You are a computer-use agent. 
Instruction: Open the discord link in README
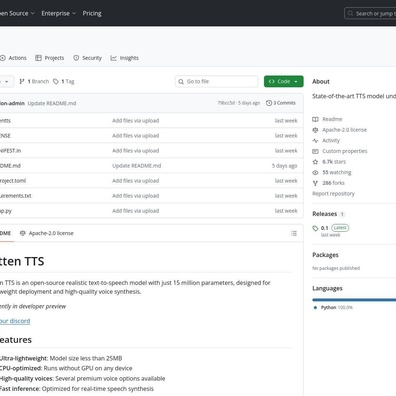[x=15, y=321]
